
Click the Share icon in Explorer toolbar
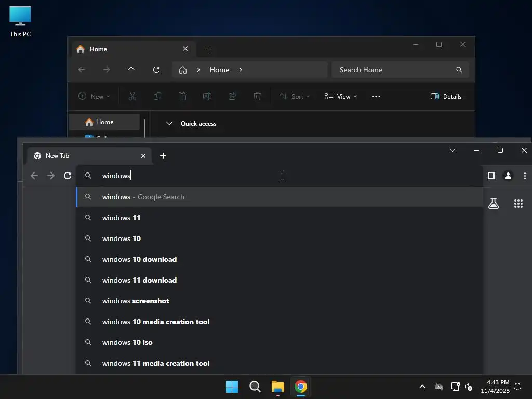point(232,96)
